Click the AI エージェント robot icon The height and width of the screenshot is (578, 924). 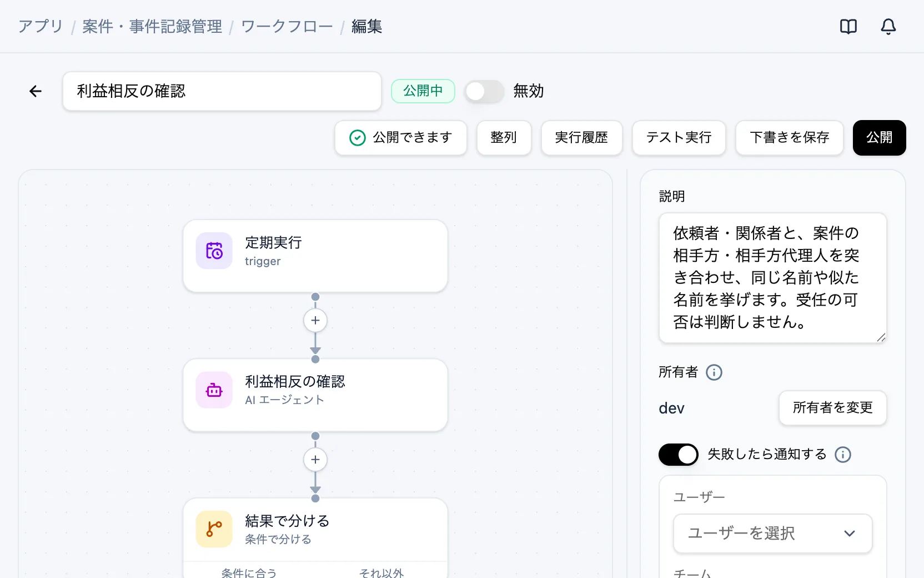coord(214,390)
